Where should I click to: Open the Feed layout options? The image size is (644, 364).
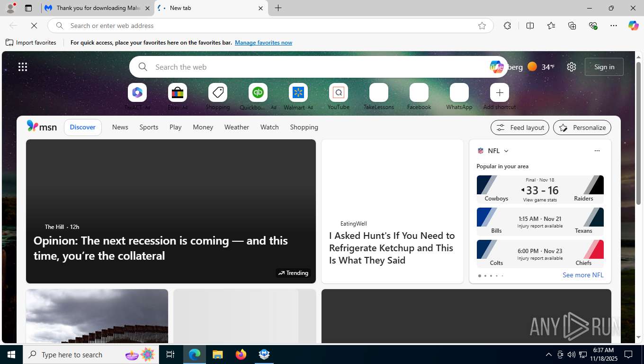(520, 127)
